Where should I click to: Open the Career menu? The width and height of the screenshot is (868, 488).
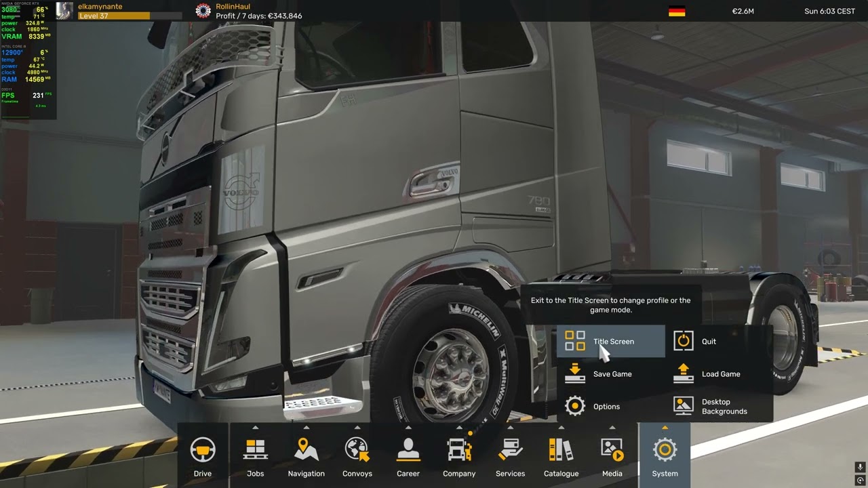[408, 455]
